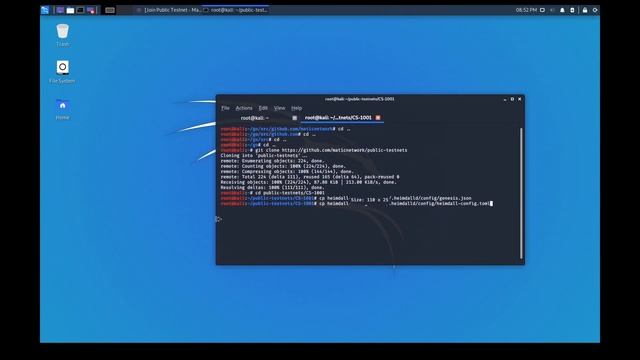
Task: Minimize the terminal window
Action: click(505, 99)
